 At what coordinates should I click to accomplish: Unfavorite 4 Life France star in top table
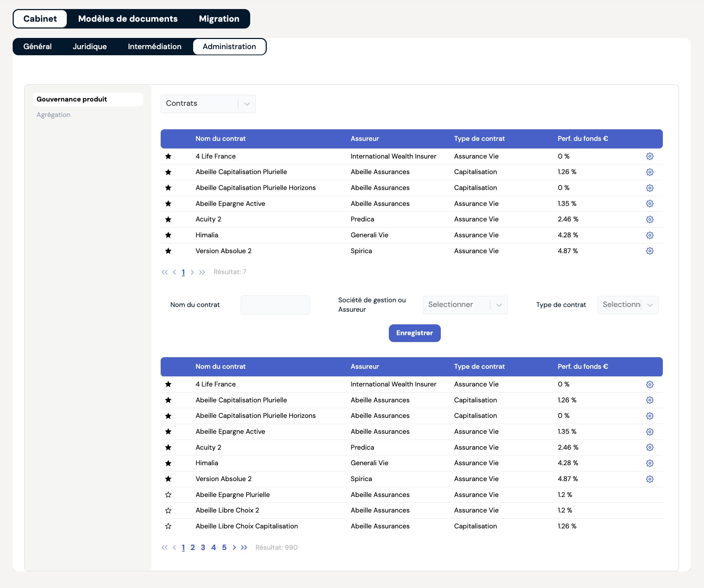click(168, 156)
